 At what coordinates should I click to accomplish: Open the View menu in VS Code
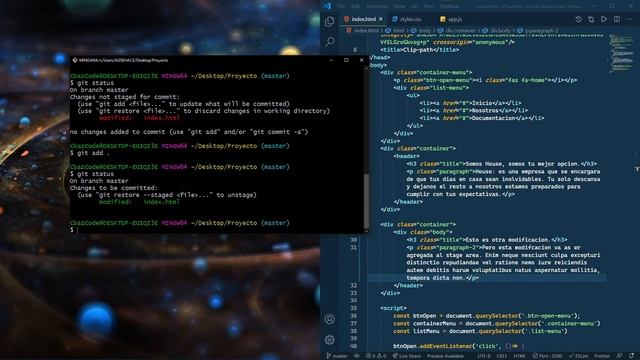(x=399, y=6)
